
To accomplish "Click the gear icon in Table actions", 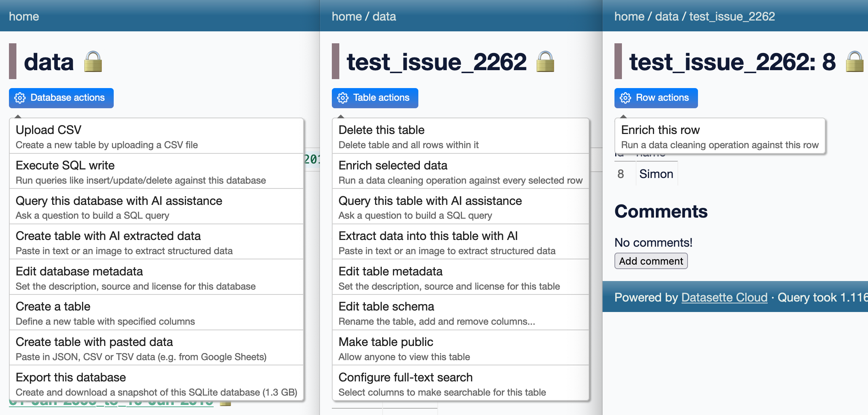I will [343, 98].
